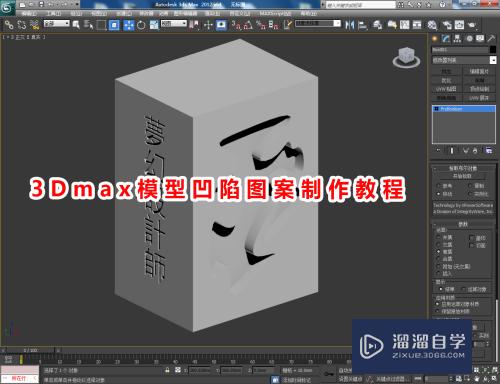Click the Align tool icon

pos(363,25)
